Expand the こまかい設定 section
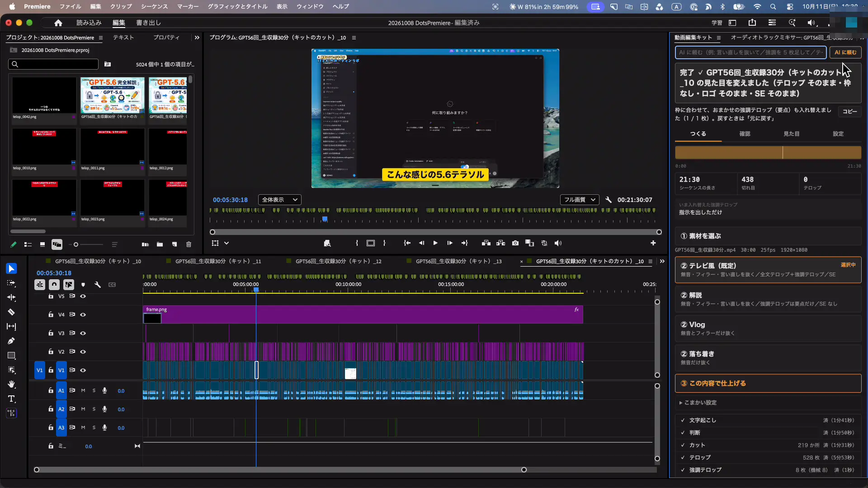The width and height of the screenshot is (868, 488). pos(698,403)
